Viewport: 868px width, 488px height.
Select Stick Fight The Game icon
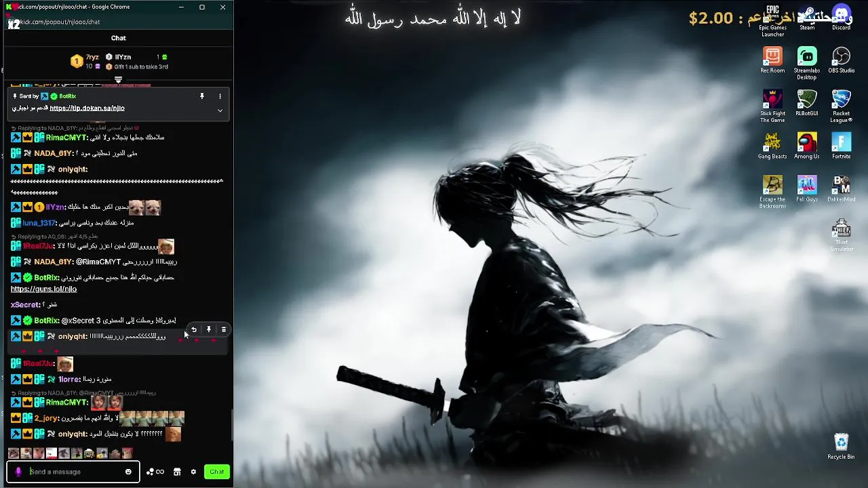point(772,106)
